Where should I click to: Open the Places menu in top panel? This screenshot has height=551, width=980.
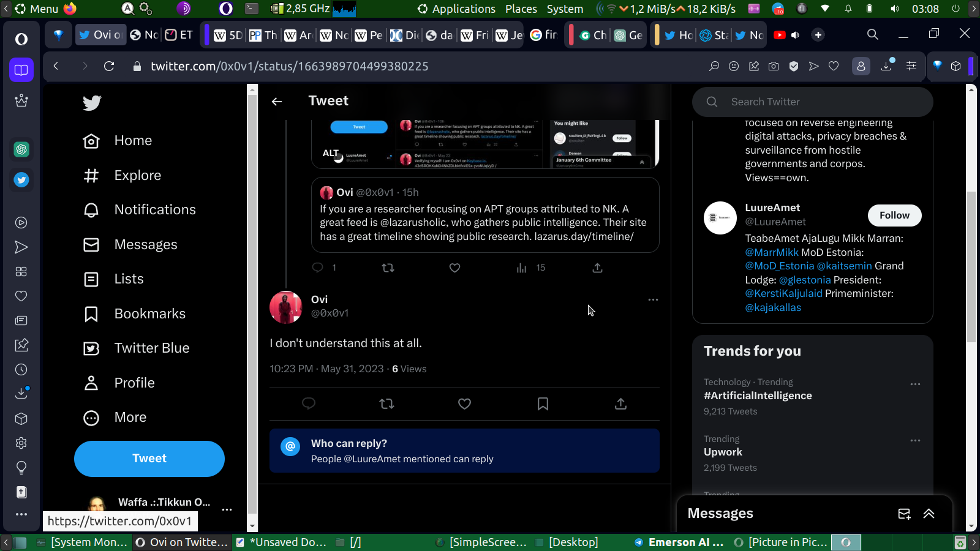coord(521,9)
